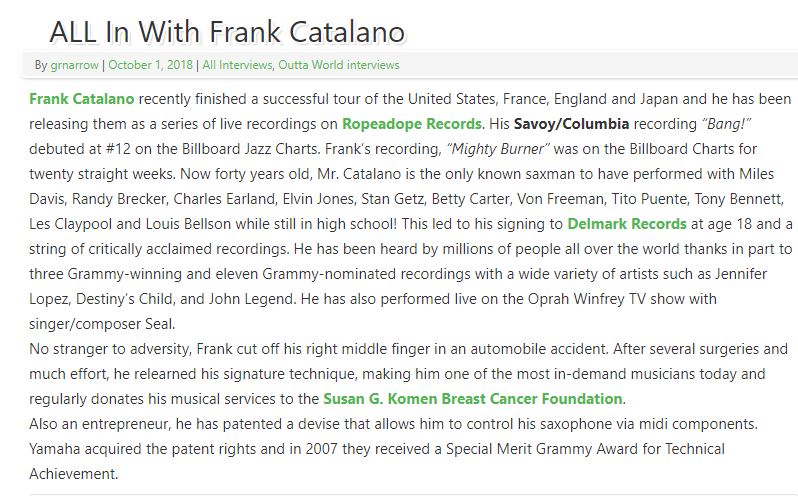
Task: Click the bold Savoy/Columbia text
Action: pos(571,124)
